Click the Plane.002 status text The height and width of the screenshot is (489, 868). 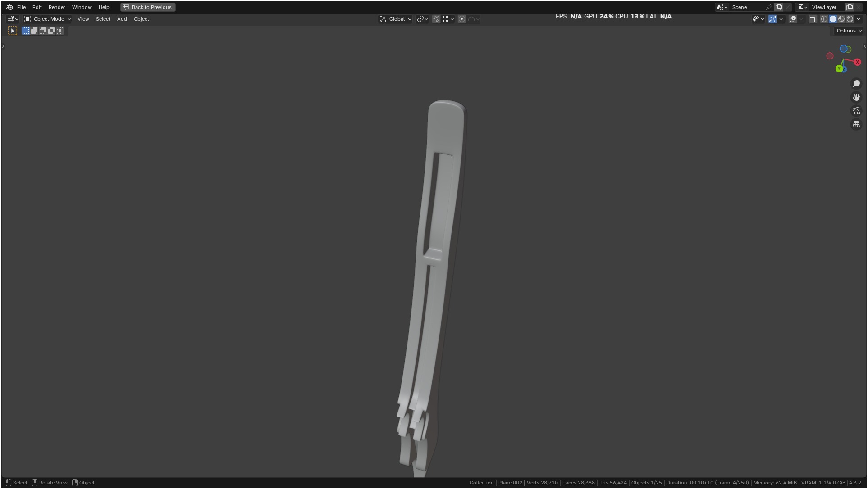tap(510, 483)
